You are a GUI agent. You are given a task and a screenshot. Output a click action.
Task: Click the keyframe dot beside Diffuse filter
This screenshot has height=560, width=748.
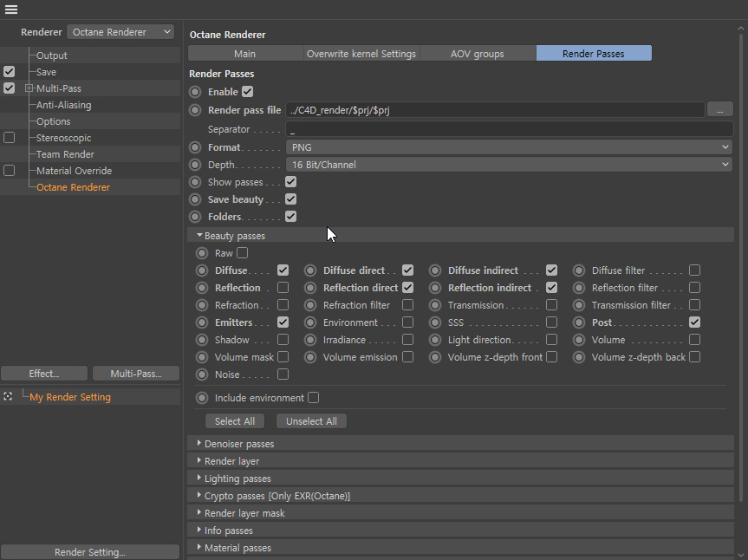pyautogui.click(x=579, y=270)
